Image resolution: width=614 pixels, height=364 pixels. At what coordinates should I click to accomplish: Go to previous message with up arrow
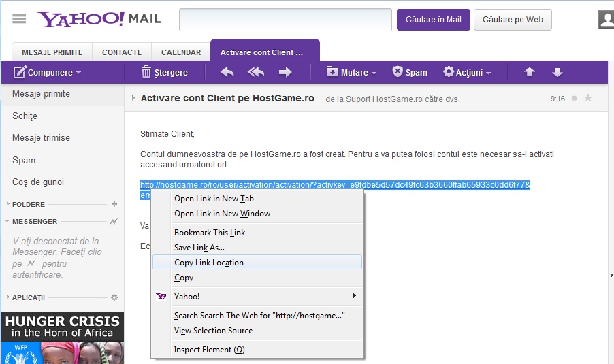(530, 72)
